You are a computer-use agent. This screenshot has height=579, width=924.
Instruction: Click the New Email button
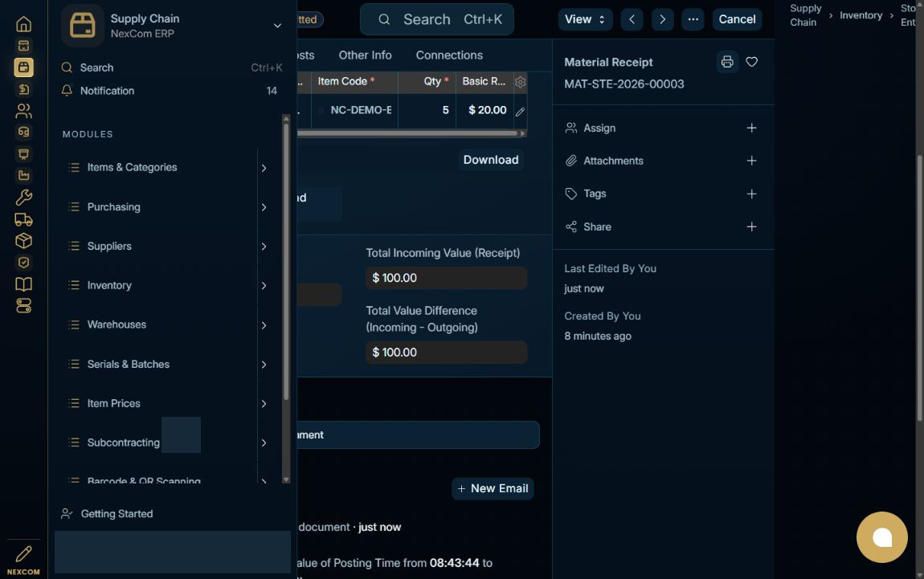493,488
